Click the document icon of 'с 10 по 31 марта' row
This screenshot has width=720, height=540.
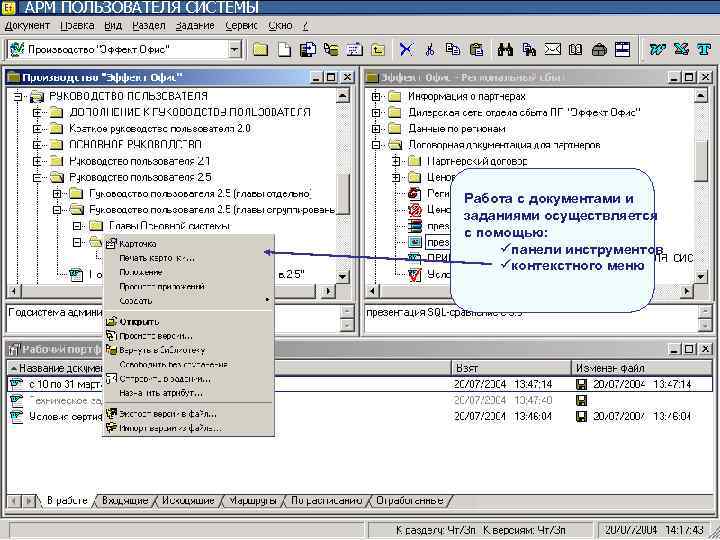(17, 383)
